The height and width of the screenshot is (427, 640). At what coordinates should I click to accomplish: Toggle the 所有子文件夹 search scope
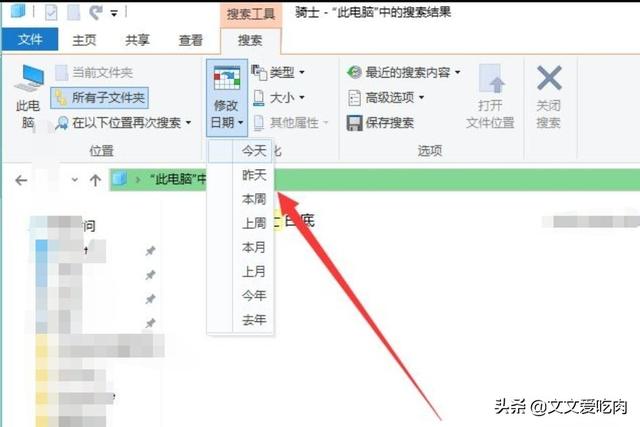pyautogui.click(x=99, y=98)
